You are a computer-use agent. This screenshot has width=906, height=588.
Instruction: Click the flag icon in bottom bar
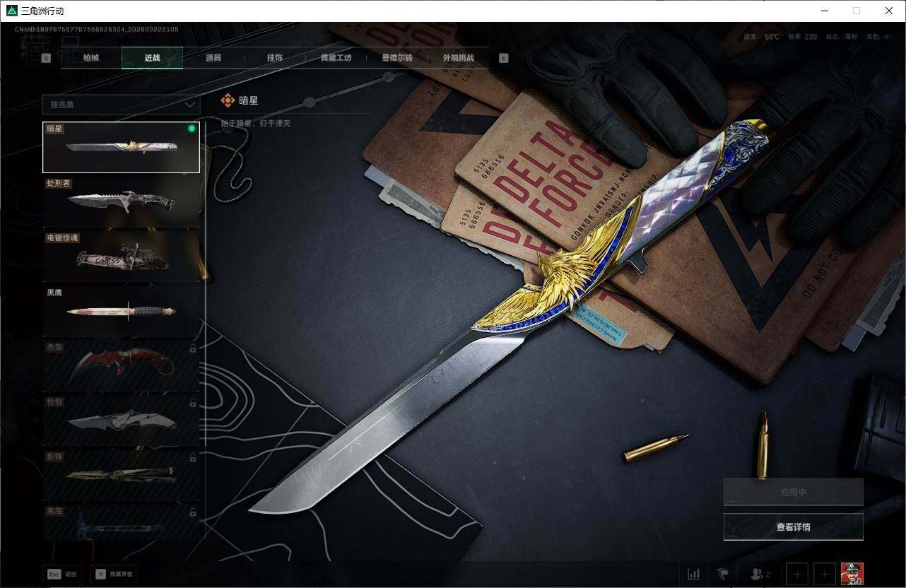click(x=722, y=574)
